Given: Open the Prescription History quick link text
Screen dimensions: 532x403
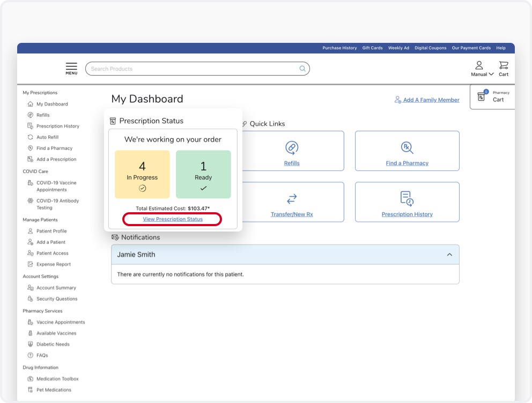Looking at the screenshot, I should click(407, 214).
